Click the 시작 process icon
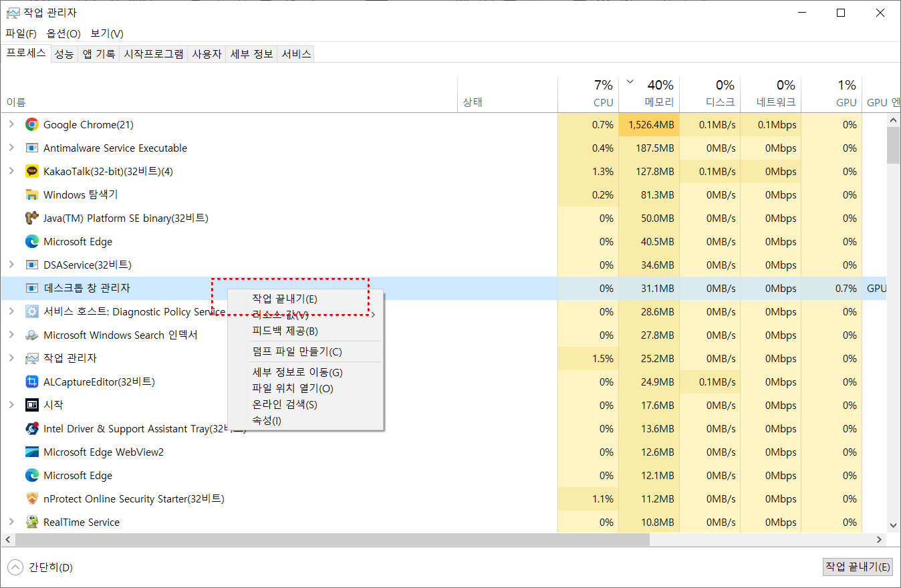The height and width of the screenshot is (588, 901). click(x=31, y=405)
